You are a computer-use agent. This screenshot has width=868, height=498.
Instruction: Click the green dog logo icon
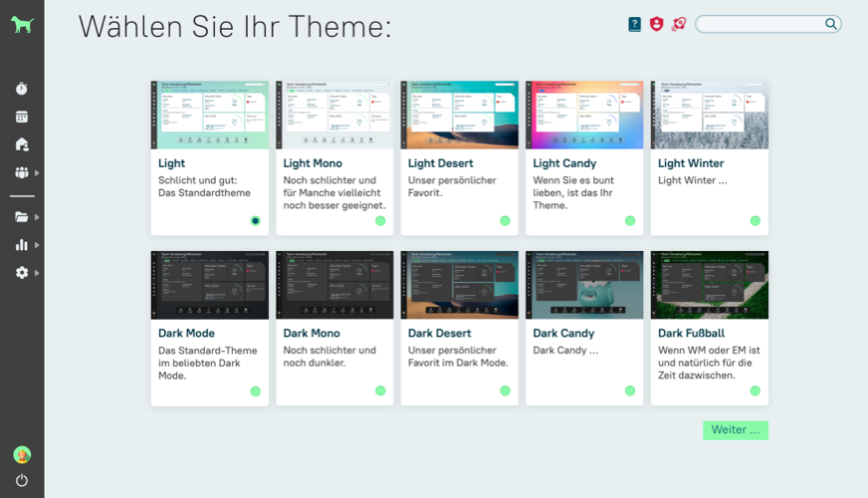pyautogui.click(x=22, y=25)
